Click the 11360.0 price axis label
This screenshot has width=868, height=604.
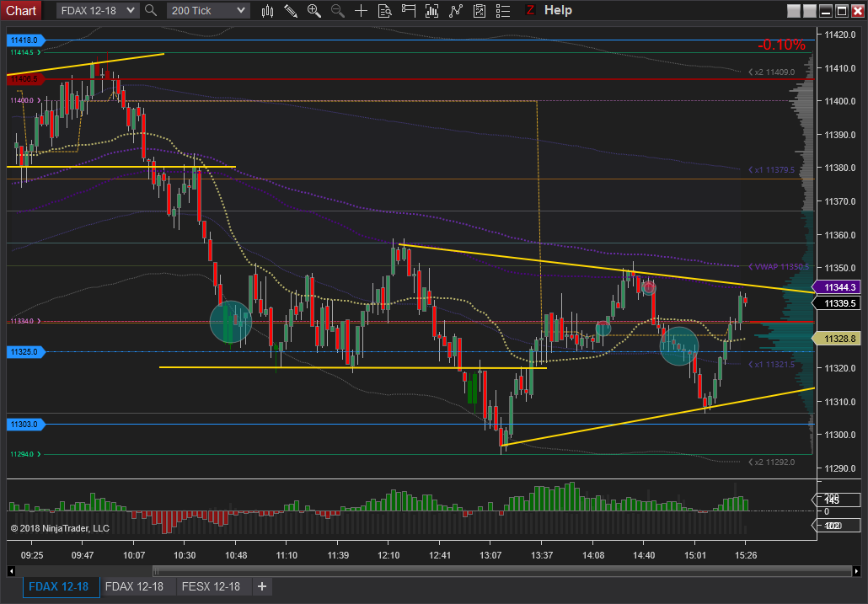coord(839,235)
